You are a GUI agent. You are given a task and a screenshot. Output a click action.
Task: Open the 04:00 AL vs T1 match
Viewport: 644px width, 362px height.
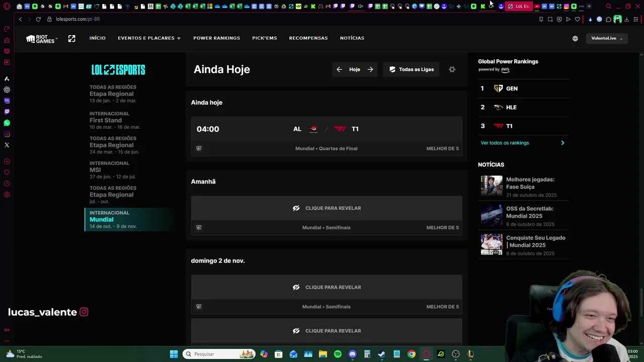pyautogui.click(x=327, y=136)
